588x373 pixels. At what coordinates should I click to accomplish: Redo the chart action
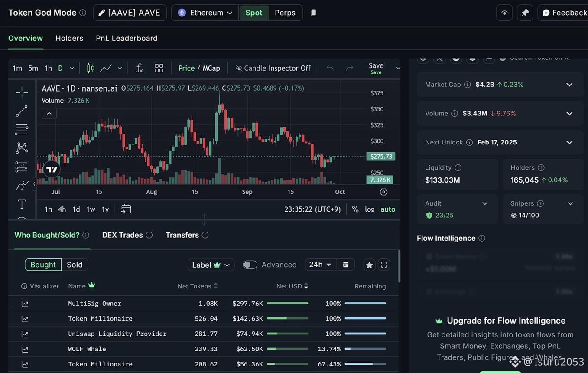[349, 68]
